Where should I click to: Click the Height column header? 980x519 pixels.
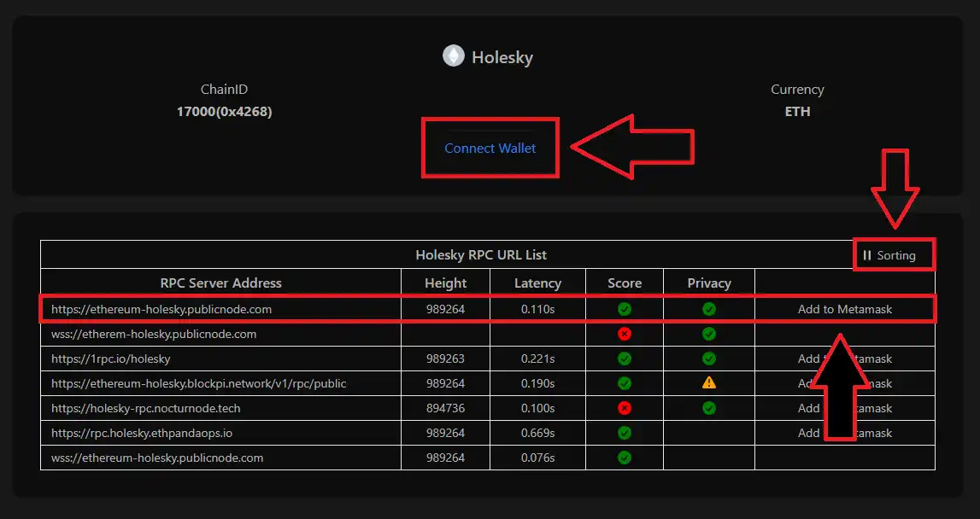click(445, 283)
